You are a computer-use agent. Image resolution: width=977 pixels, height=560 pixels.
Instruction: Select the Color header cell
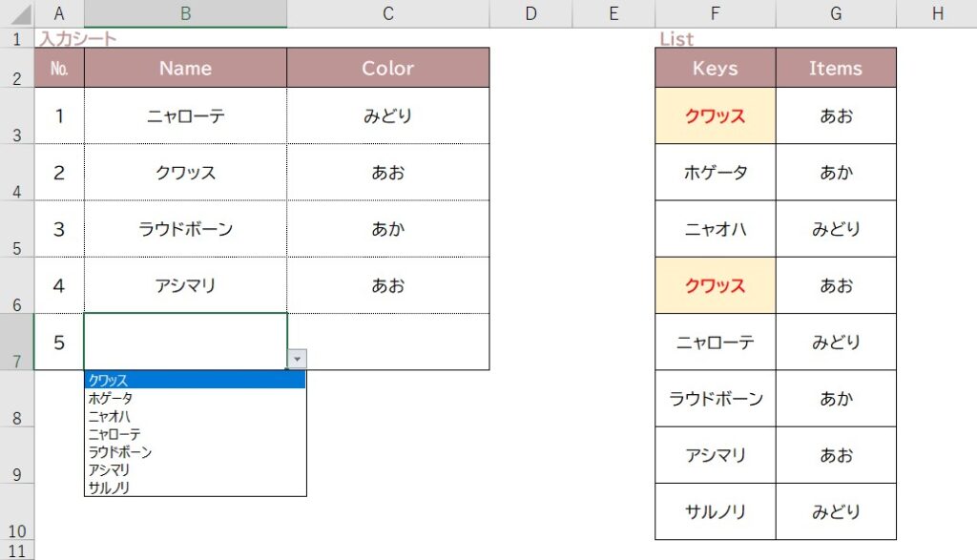386,68
